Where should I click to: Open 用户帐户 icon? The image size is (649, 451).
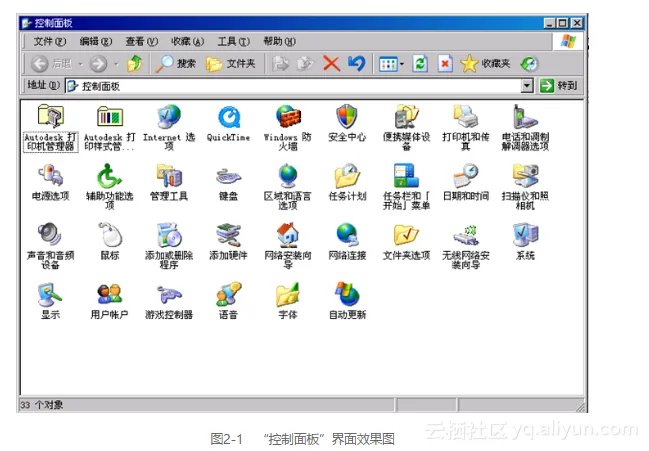(110, 294)
